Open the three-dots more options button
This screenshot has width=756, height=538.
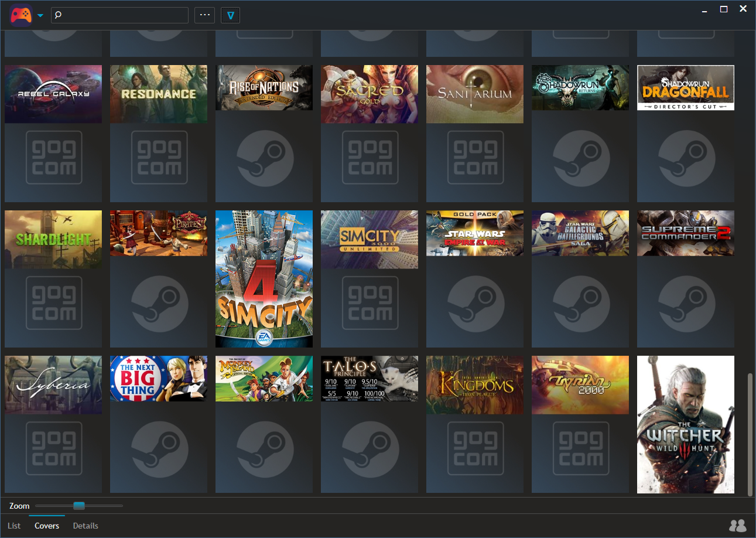[x=204, y=15]
